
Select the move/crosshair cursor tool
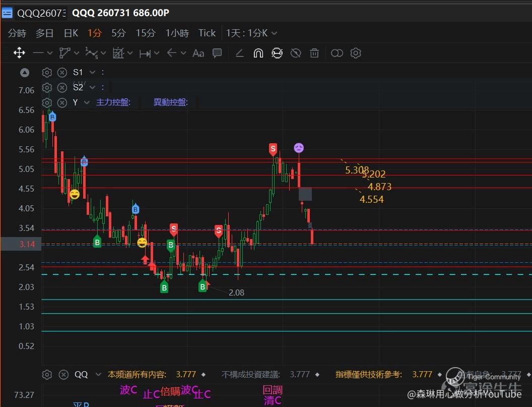click(19, 53)
